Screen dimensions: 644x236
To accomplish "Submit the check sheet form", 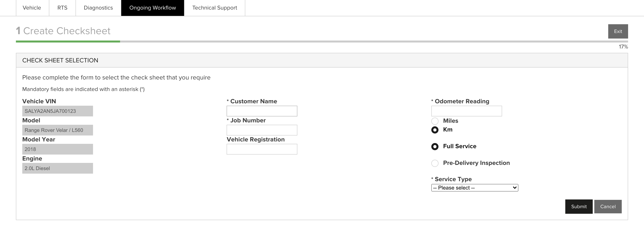I will [579, 207].
